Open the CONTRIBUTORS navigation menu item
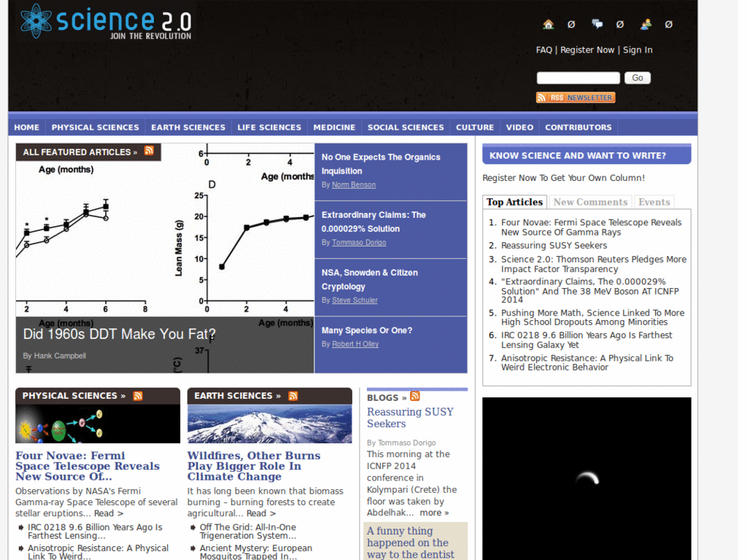Image resolution: width=747 pixels, height=560 pixels. pos(578,127)
